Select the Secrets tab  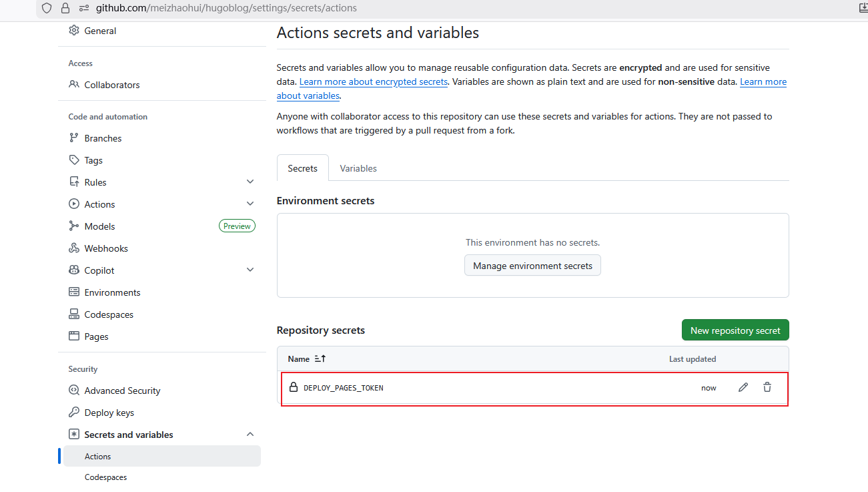click(x=302, y=168)
